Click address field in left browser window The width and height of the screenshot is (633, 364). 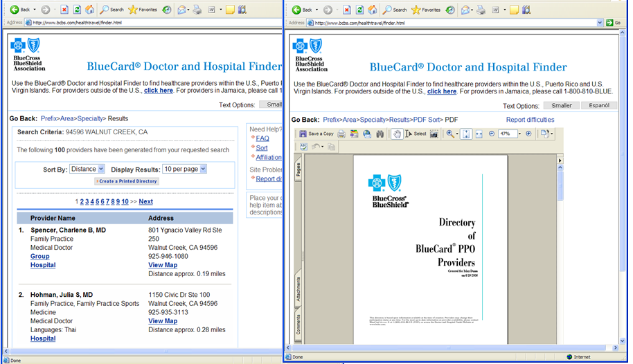[154, 23]
